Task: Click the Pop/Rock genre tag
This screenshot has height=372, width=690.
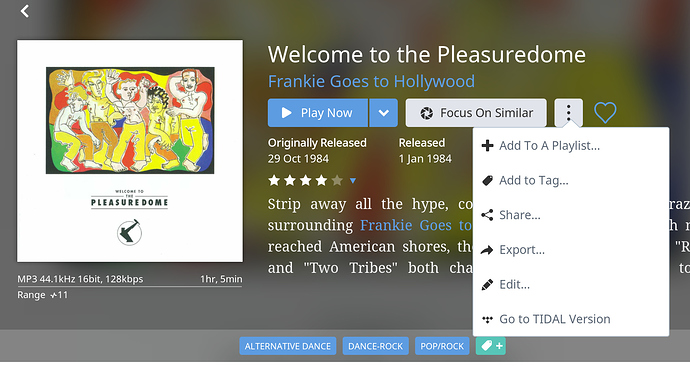Action: (442, 346)
